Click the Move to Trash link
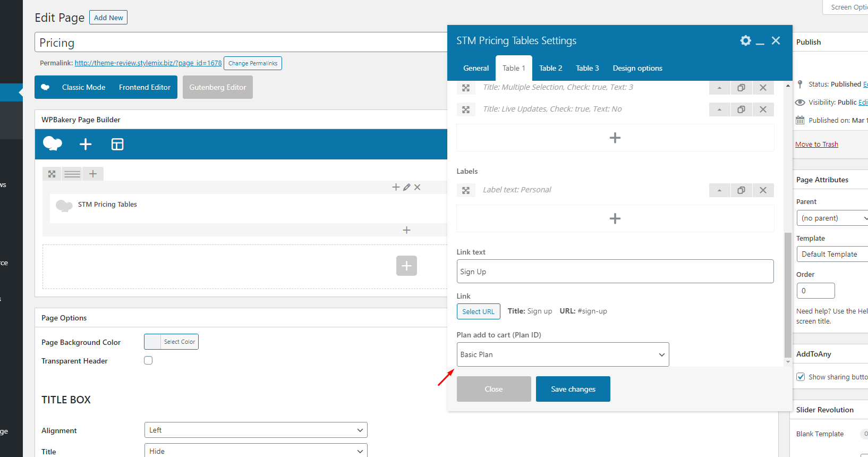The height and width of the screenshot is (457, 868). point(816,144)
